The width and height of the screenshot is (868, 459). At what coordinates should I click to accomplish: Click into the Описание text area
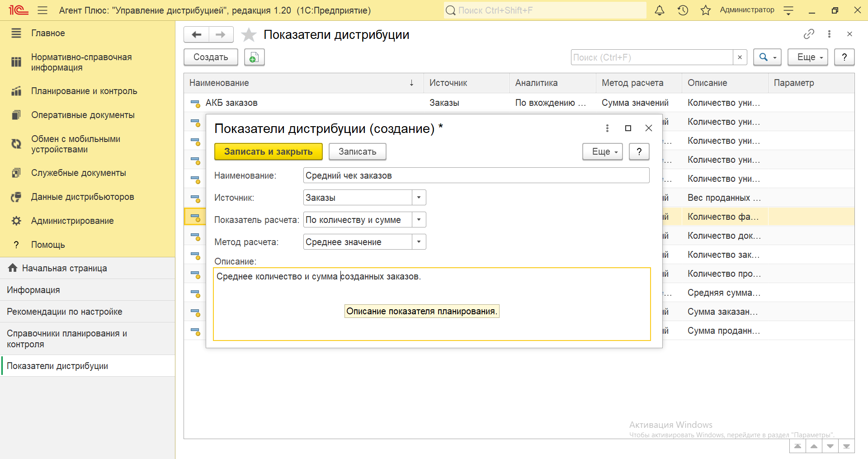click(x=432, y=304)
